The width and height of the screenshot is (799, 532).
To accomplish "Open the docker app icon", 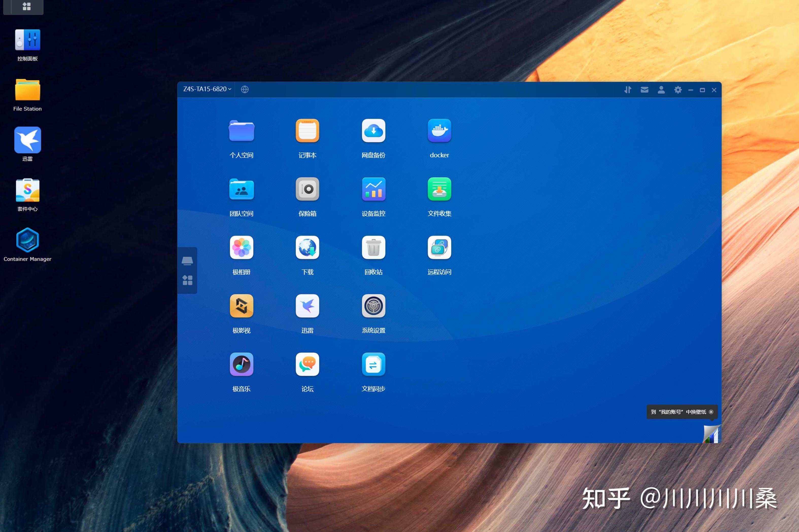I will pos(439,131).
